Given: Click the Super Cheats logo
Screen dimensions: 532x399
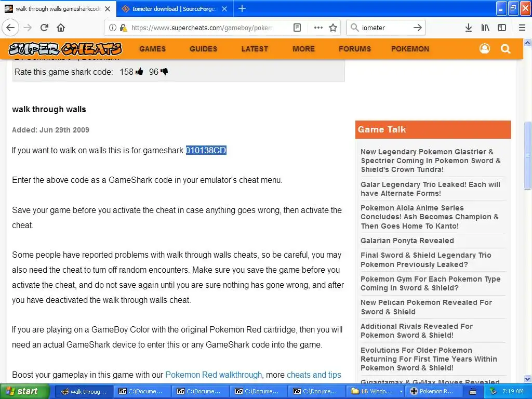Looking at the screenshot, I should click(x=65, y=49).
